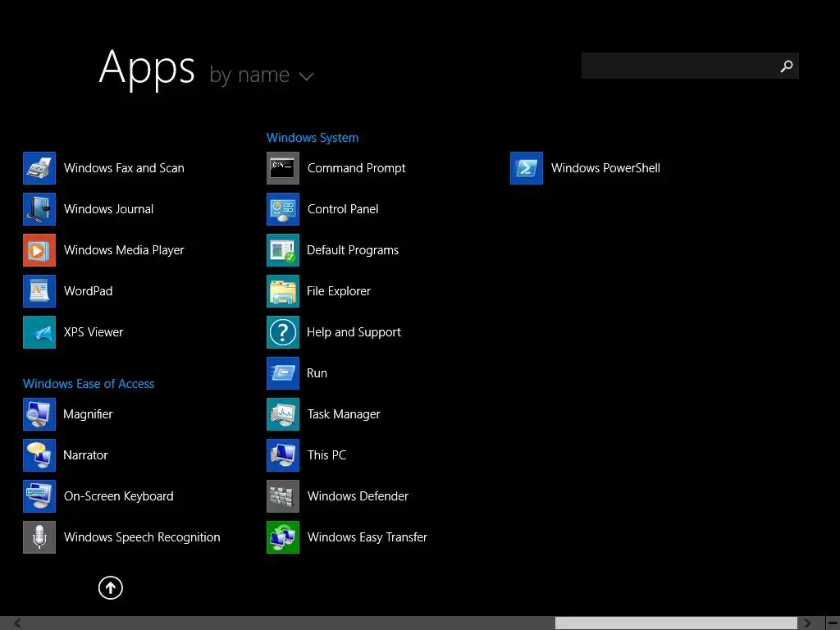Select the 'WordPad' label

tap(88, 291)
